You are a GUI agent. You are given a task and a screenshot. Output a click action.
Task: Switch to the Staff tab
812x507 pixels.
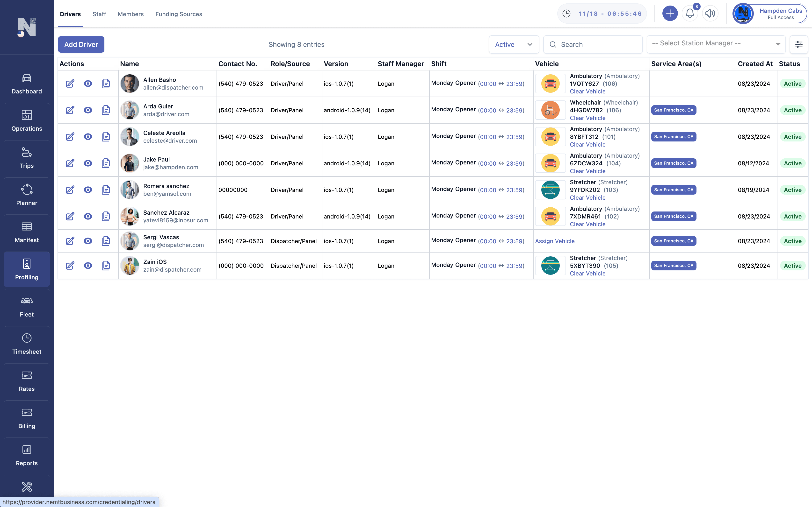click(99, 14)
